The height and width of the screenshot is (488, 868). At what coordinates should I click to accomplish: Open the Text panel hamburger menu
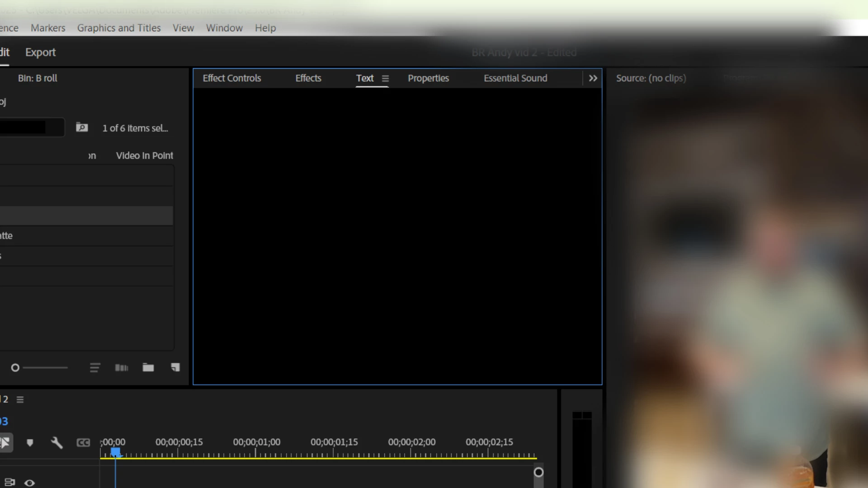coord(385,79)
